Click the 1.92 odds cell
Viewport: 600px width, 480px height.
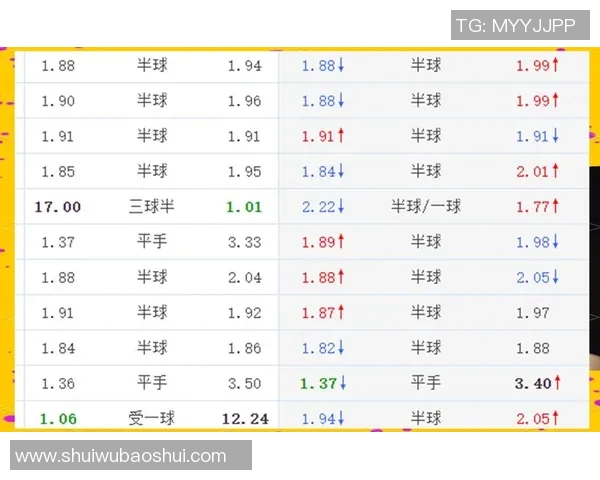(245, 313)
